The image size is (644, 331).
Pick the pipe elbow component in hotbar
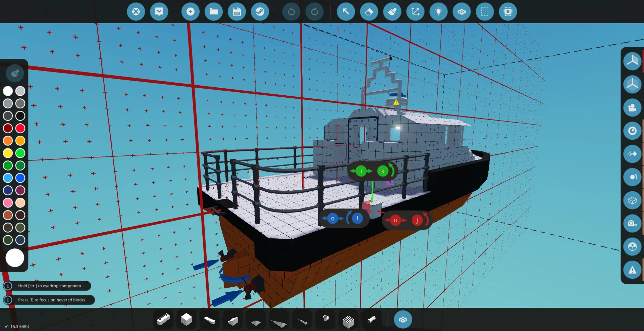pyautogui.click(x=326, y=319)
